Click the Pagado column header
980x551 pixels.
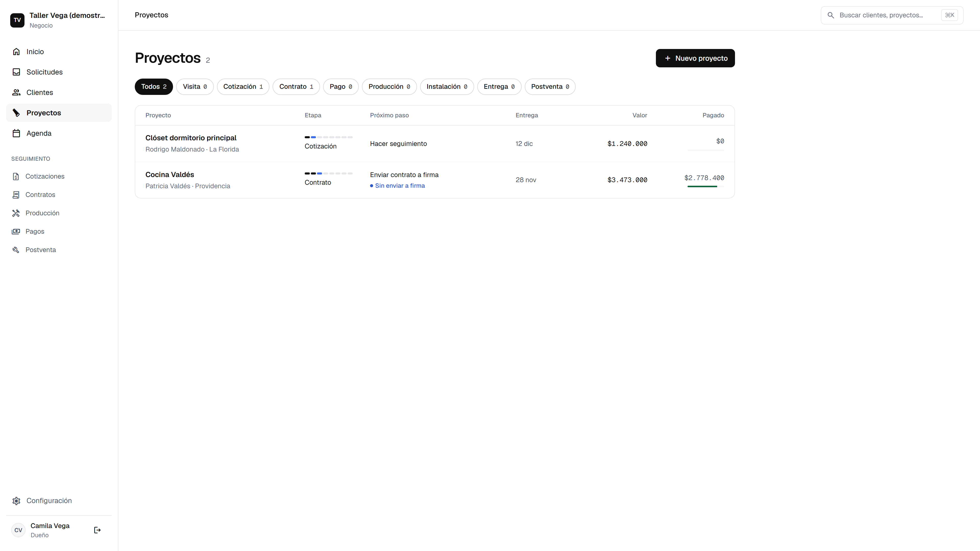[713, 115]
